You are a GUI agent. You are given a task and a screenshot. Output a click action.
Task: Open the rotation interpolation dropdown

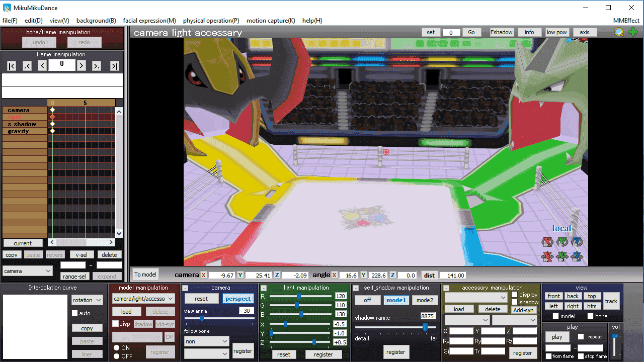87,300
